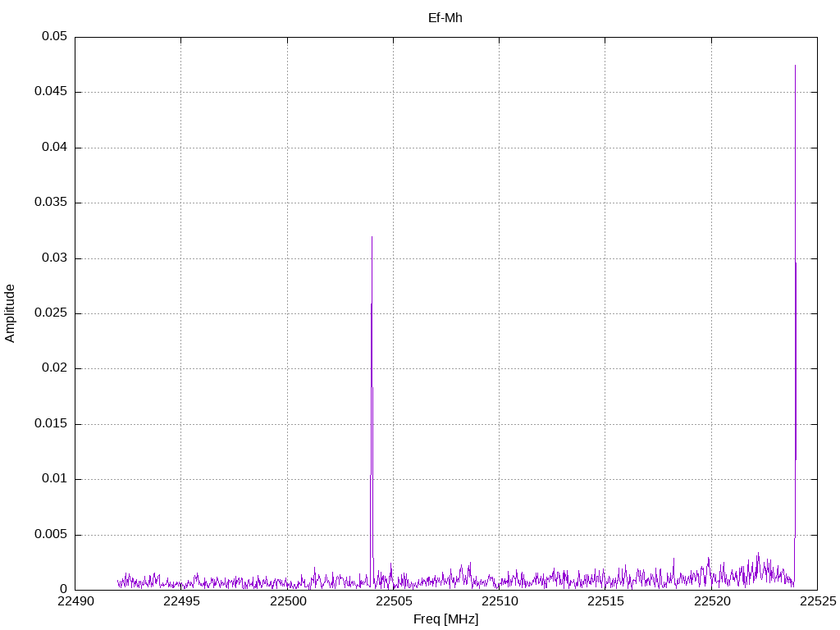The height and width of the screenshot is (630, 840).
Task: Click the 22515 x-axis tick label
Action: pos(606,601)
